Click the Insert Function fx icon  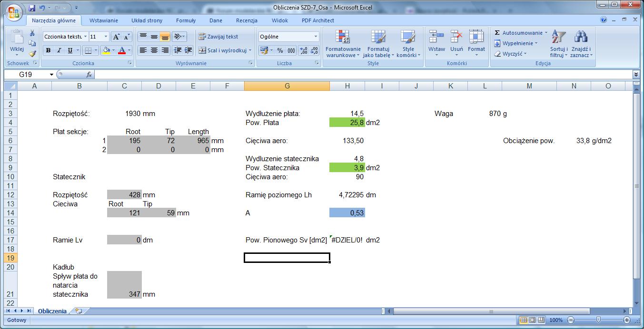coord(89,75)
